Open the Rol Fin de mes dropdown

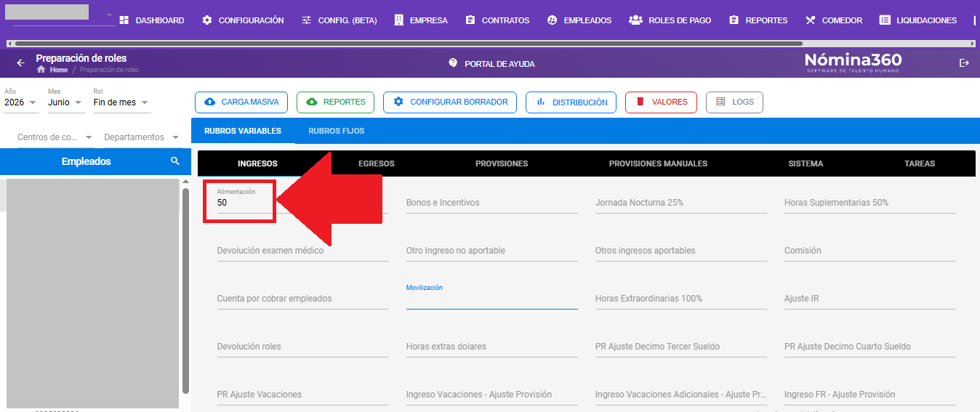pos(122,102)
